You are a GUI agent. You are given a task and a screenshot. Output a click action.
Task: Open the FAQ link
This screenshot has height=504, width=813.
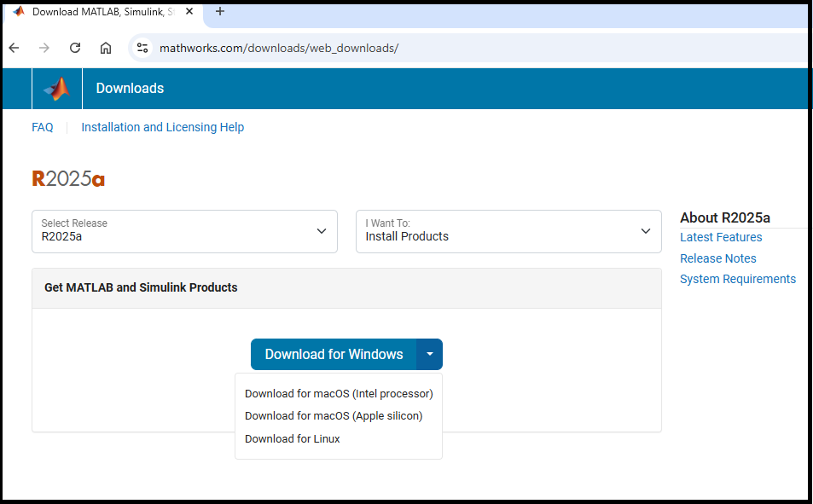pos(43,128)
